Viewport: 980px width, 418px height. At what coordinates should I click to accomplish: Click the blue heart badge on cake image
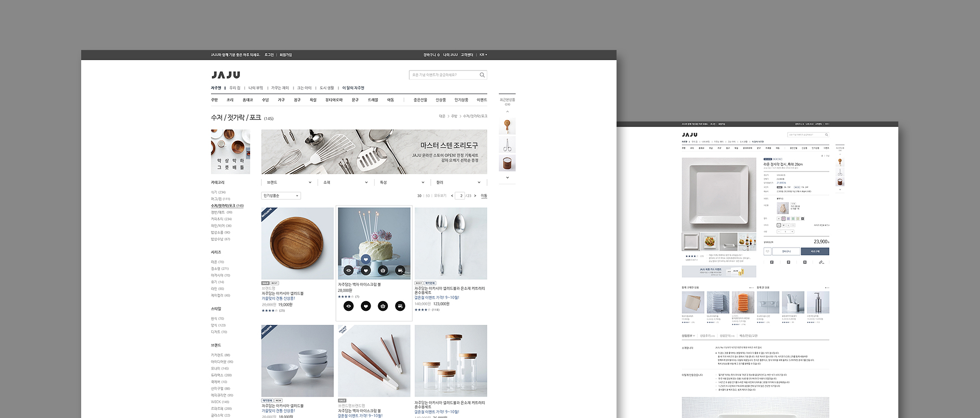coord(365,259)
